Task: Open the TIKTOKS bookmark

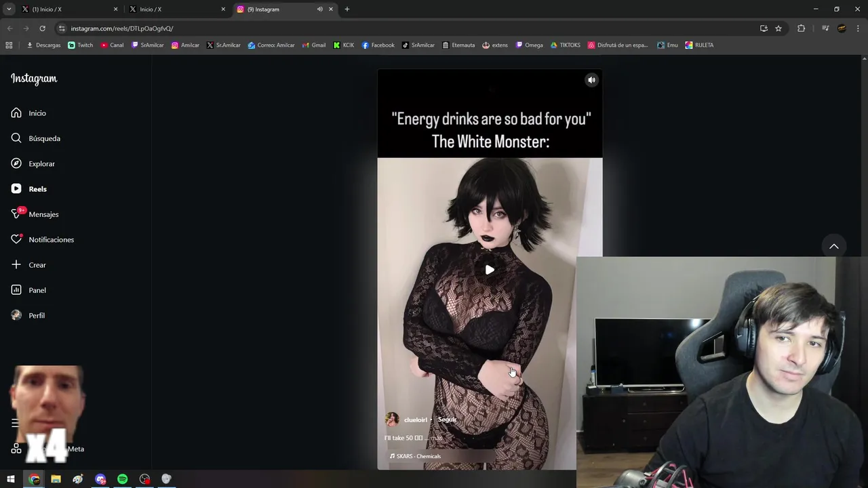Action: click(x=565, y=45)
